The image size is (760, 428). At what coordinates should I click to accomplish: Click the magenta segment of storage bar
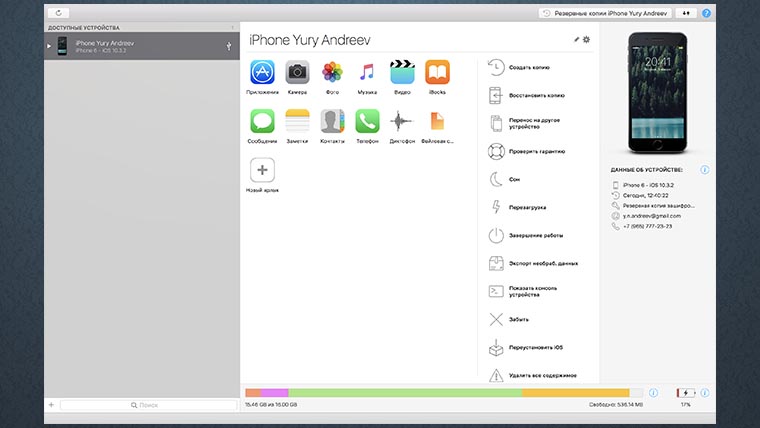coord(274,393)
